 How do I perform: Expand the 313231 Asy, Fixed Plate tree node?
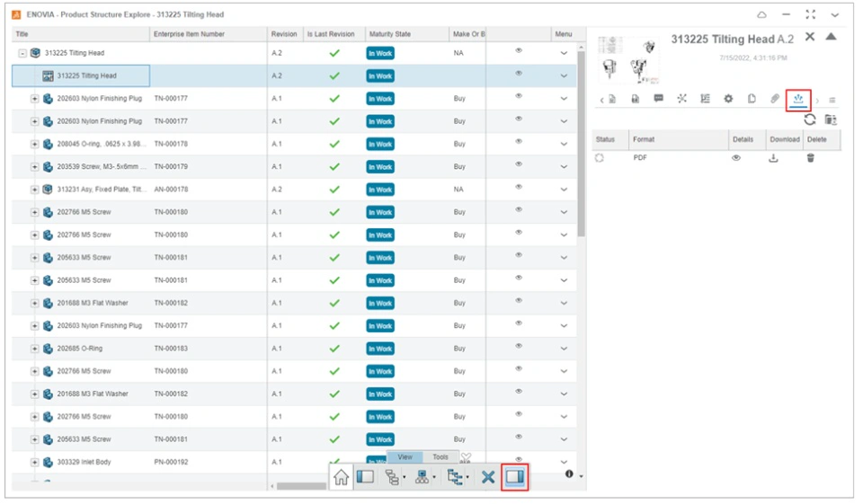(x=34, y=190)
